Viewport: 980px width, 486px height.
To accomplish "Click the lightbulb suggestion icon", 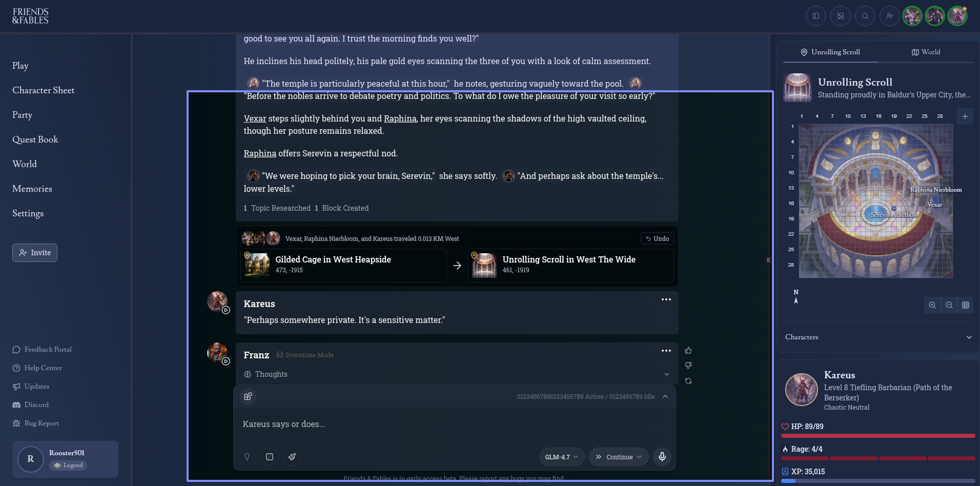I will point(247,457).
